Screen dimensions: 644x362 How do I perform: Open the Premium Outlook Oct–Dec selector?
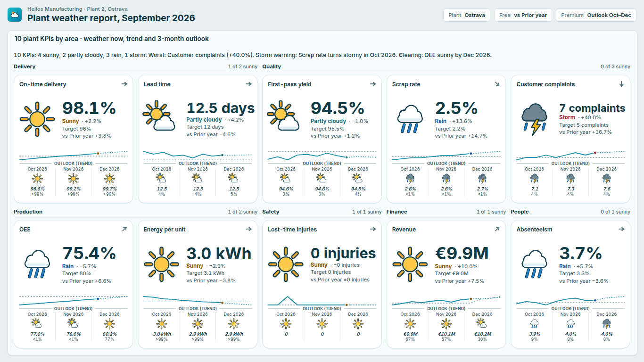click(x=596, y=15)
